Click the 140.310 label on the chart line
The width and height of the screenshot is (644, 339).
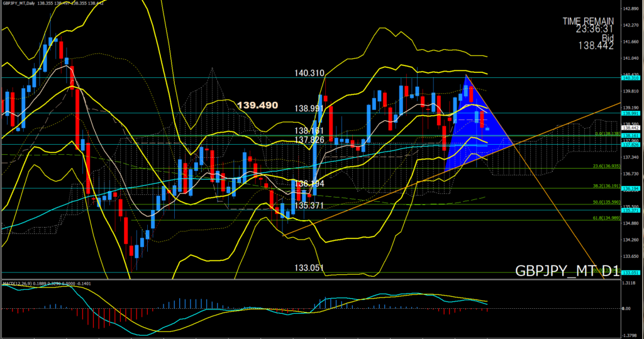coord(309,73)
